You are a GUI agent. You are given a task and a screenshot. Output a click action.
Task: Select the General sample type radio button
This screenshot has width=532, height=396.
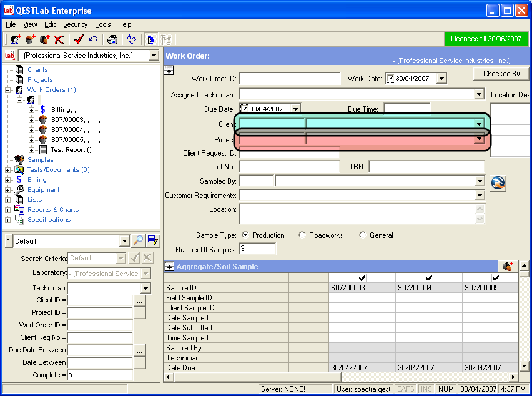click(363, 235)
